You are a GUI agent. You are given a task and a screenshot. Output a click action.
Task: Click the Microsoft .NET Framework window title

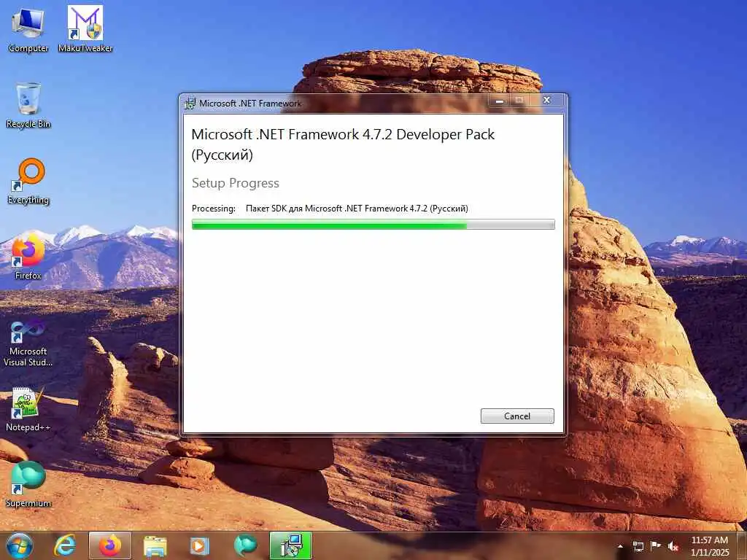pos(250,104)
